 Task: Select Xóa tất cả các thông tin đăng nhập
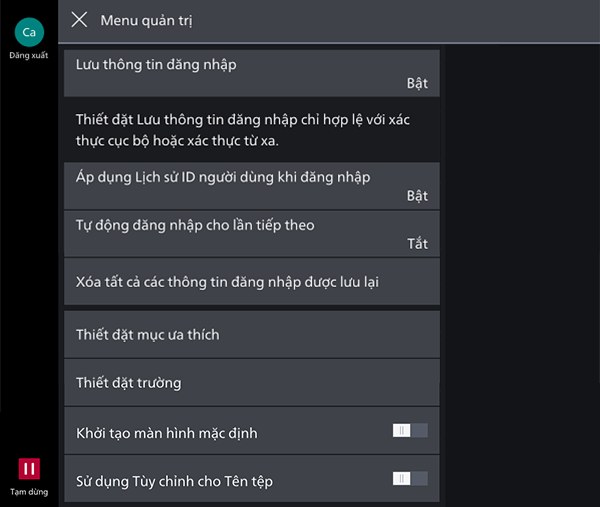pyautogui.click(x=252, y=282)
